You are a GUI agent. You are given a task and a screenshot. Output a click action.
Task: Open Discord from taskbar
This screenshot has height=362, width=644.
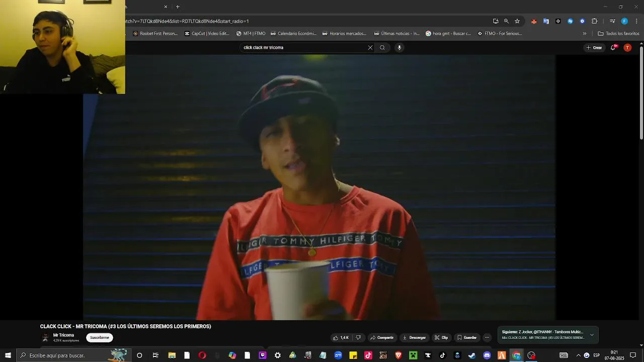tap(487, 355)
